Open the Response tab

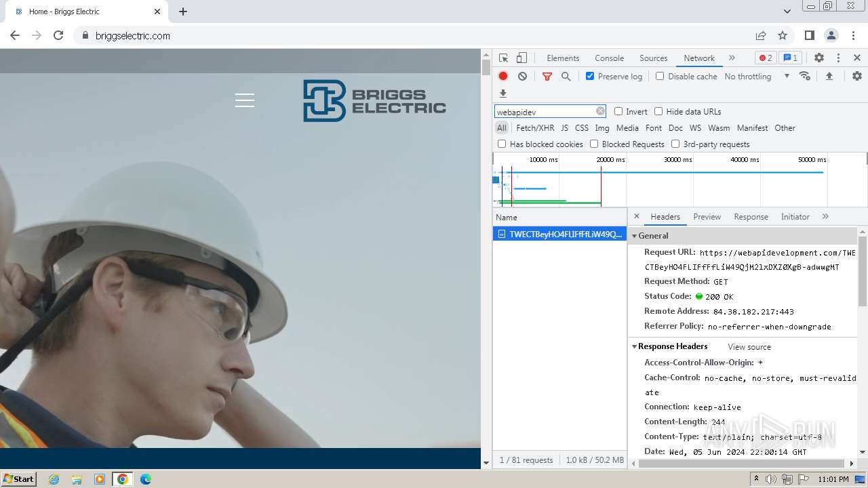(x=751, y=217)
